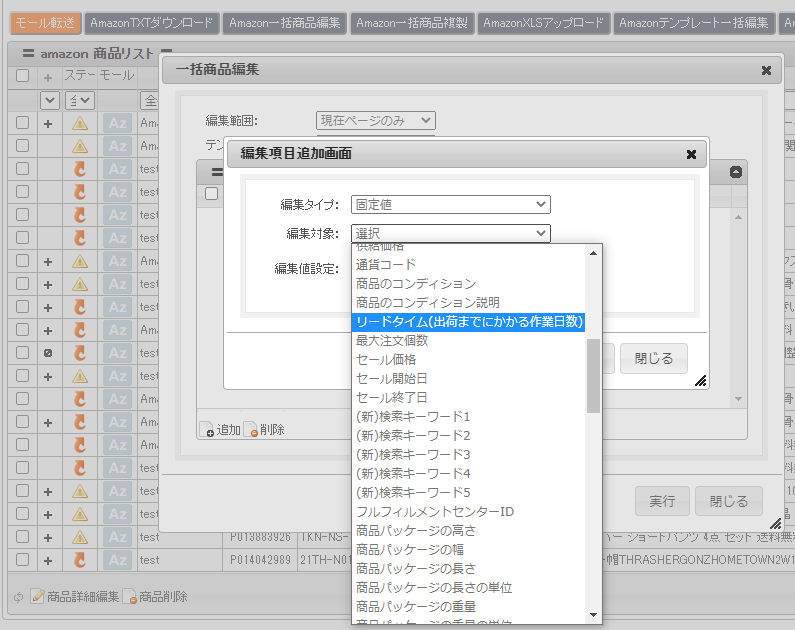Check the checkbox for row P013883926
The width and height of the screenshot is (795, 630).
pyautogui.click(x=22, y=537)
